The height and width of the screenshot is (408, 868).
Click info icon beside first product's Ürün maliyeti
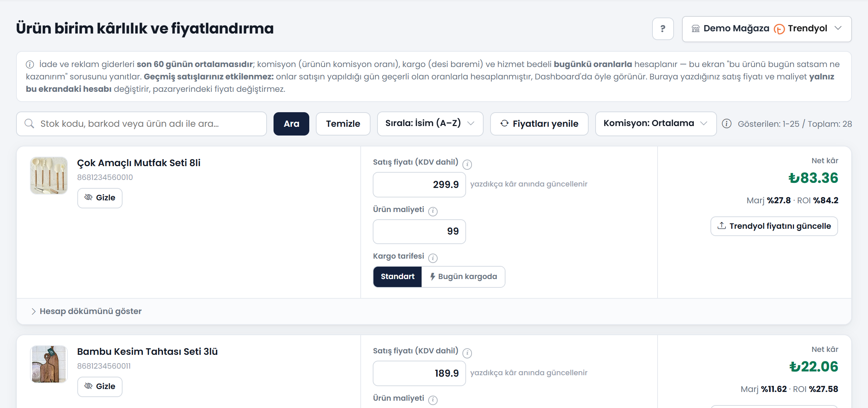click(433, 211)
